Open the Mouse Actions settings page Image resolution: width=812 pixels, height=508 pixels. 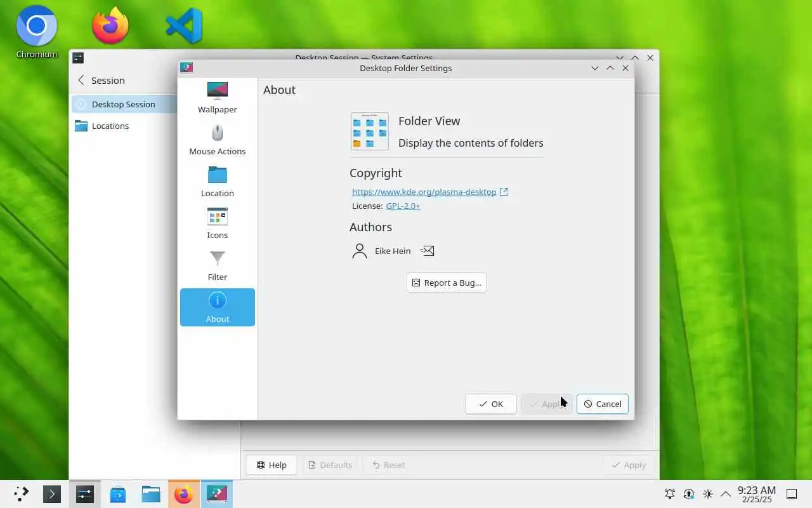pyautogui.click(x=217, y=140)
